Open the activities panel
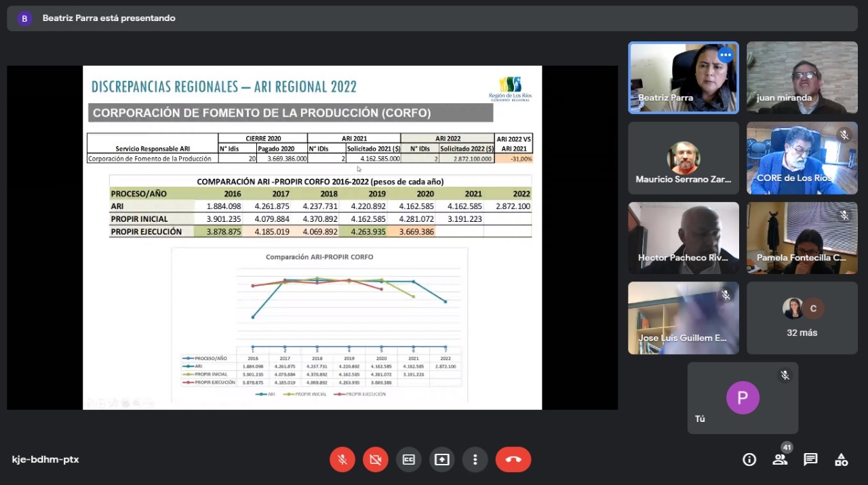This screenshot has height=485, width=868. [x=841, y=459]
